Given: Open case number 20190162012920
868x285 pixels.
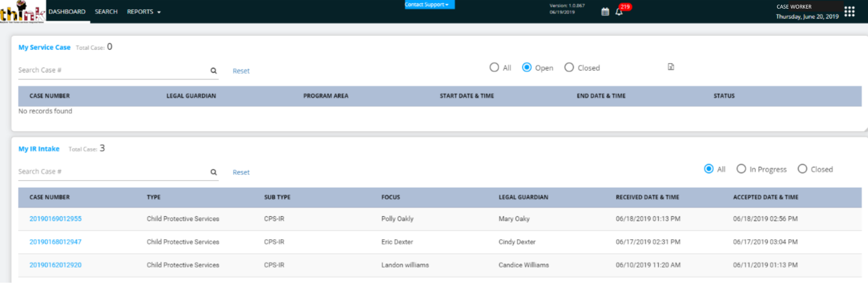Looking at the screenshot, I should pos(56,265).
